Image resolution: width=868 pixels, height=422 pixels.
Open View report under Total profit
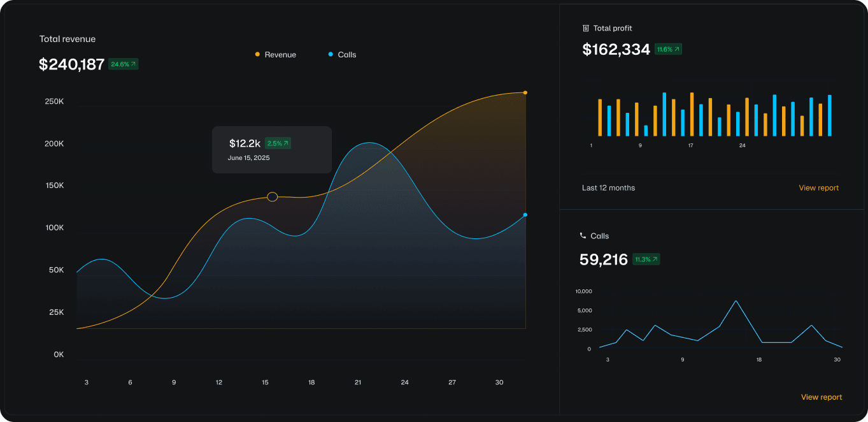(x=818, y=187)
